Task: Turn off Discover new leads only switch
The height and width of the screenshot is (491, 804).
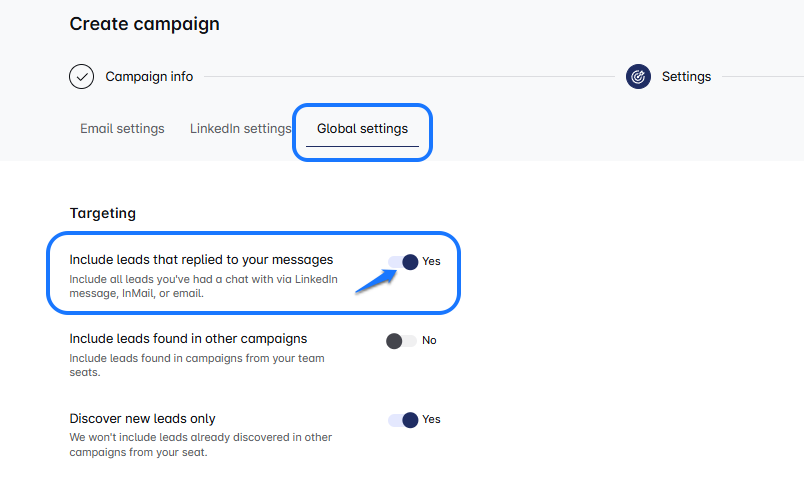Action: pyautogui.click(x=403, y=420)
